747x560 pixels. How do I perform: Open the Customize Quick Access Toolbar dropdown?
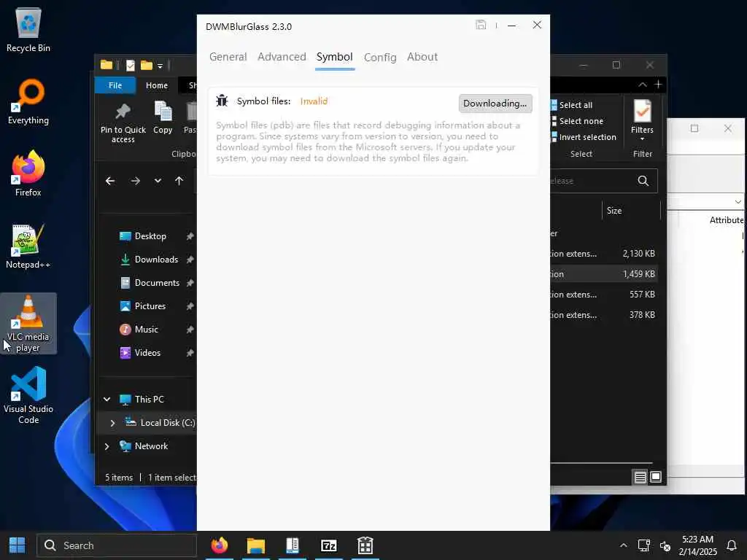[160, 66]
